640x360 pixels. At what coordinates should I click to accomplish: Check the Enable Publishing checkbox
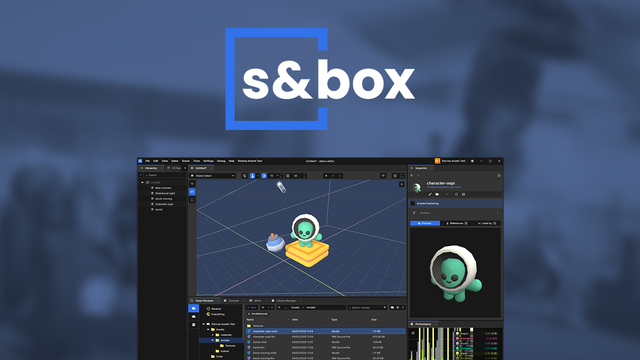tap(413, 203)
